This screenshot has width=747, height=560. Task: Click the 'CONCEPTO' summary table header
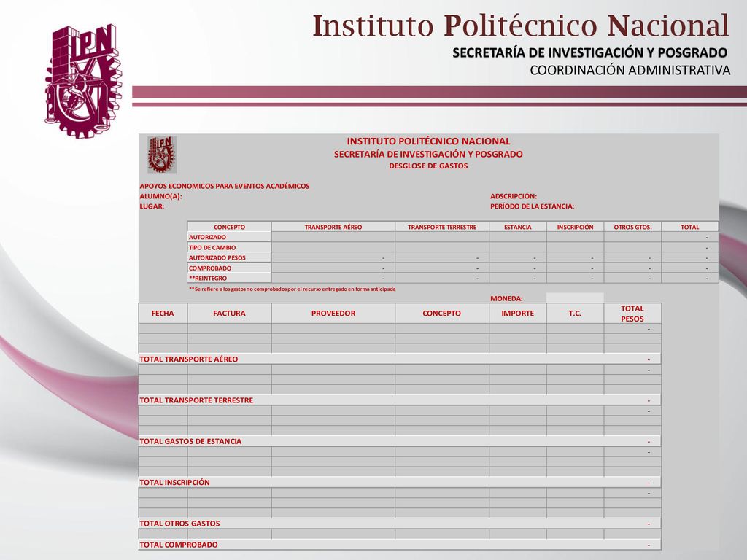pos(229,227)
